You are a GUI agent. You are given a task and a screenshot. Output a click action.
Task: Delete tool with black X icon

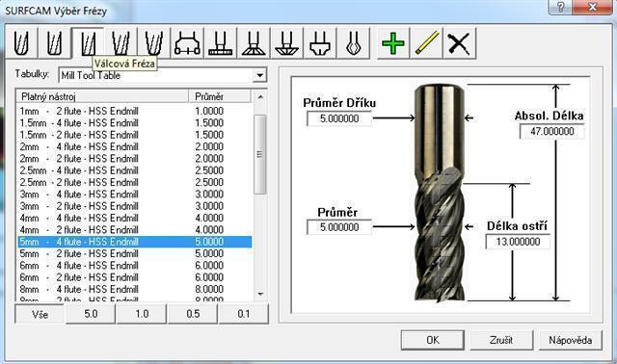pos(459,42)
